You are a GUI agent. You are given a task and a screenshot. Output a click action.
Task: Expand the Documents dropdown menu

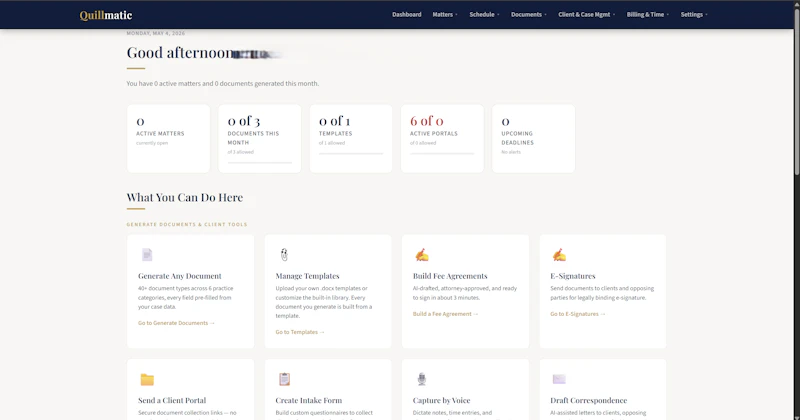tap(529, 14)
